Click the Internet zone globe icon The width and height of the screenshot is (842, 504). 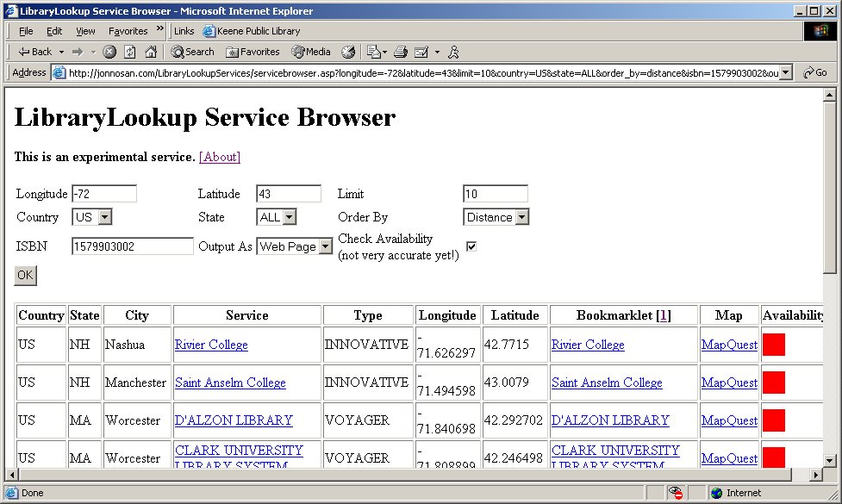[x=716, y=493]
